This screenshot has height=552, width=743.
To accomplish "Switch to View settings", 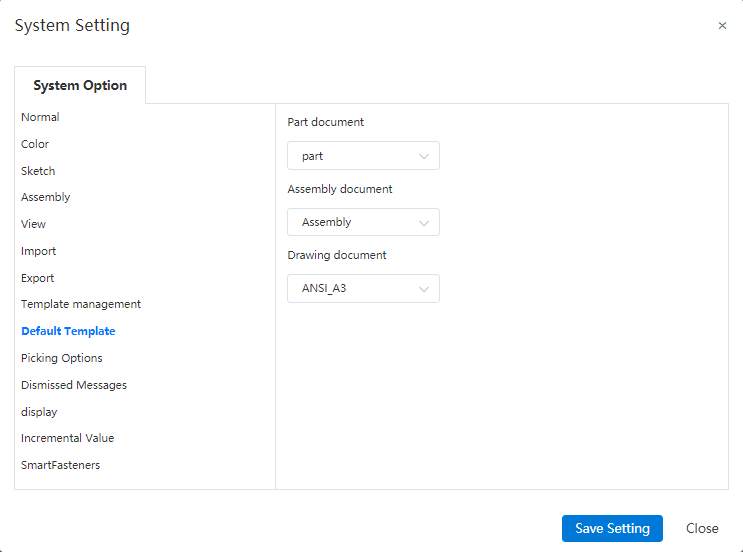I will coord(33,224).
